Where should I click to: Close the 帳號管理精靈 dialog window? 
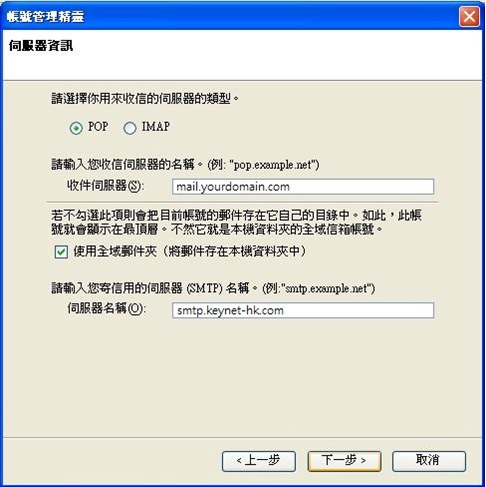pos(469,16)
